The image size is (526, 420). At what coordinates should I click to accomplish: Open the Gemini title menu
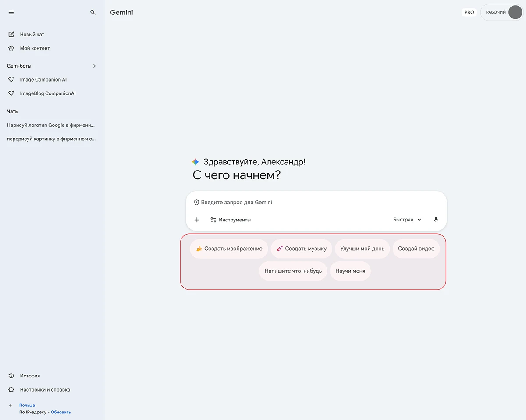coord(121,13)
